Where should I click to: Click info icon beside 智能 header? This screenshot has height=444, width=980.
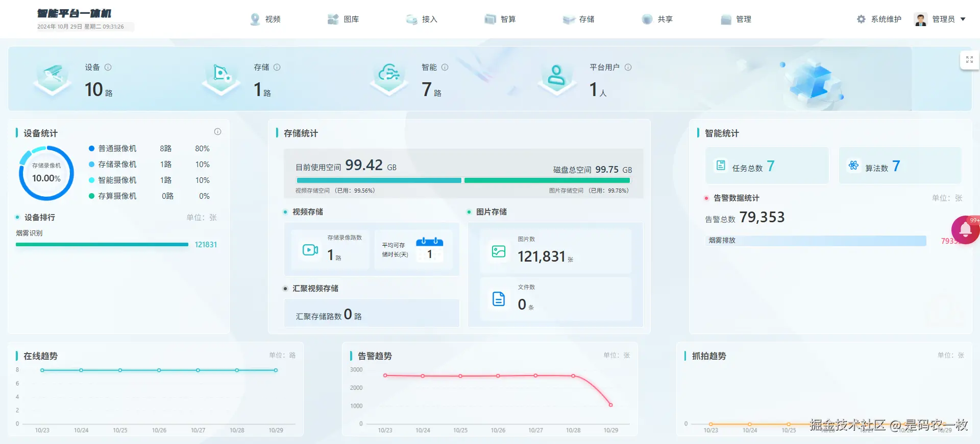click(445, 67)
